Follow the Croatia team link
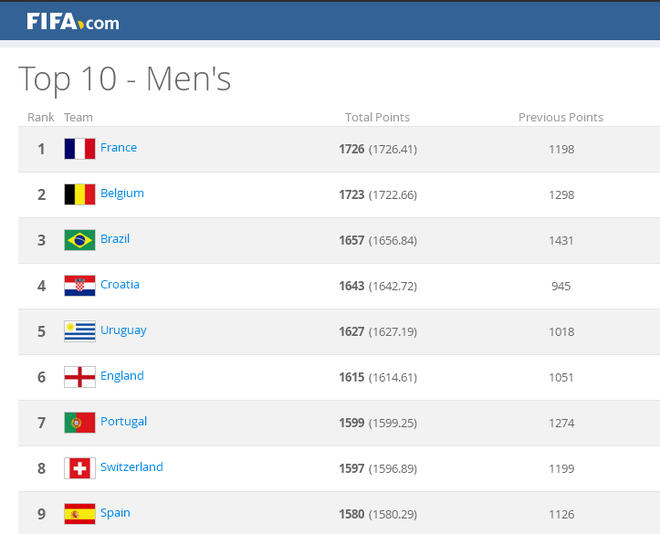This screenshot has width=660, height=534. (120, 285)
